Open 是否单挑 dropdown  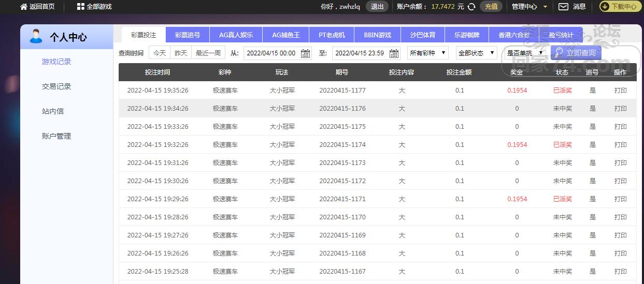(525, 53)
